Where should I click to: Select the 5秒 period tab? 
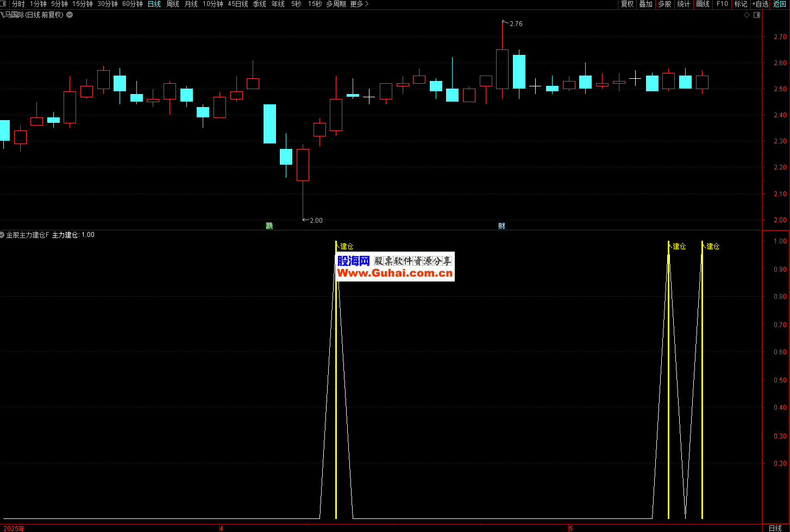coord(296,4)
